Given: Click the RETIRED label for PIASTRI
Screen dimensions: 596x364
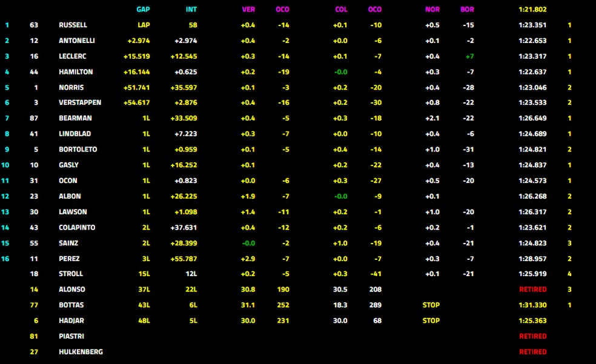Looking at the screenshot, I should (533, 336).
